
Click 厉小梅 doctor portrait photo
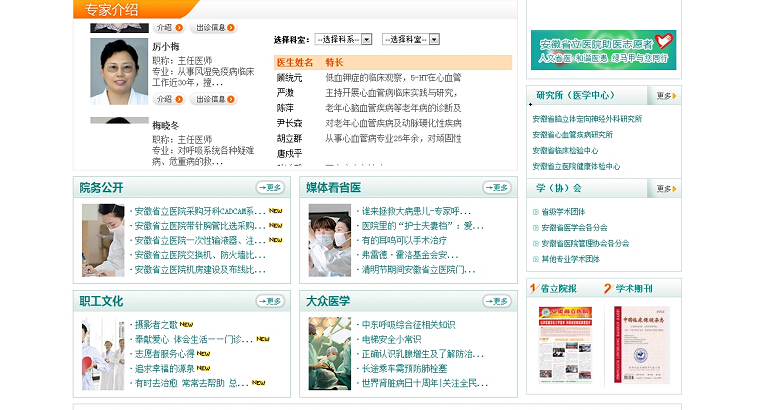[x=118, y=71]
